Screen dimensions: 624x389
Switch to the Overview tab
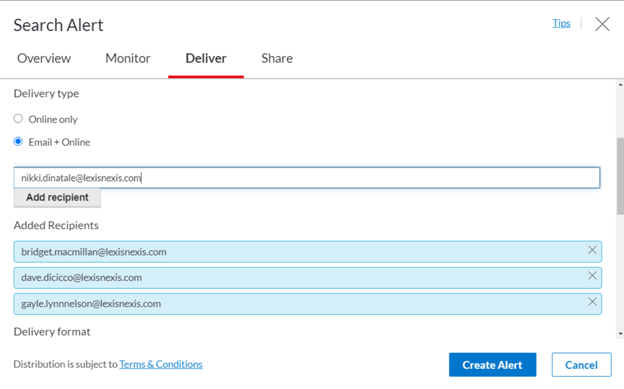click(44, 59)
